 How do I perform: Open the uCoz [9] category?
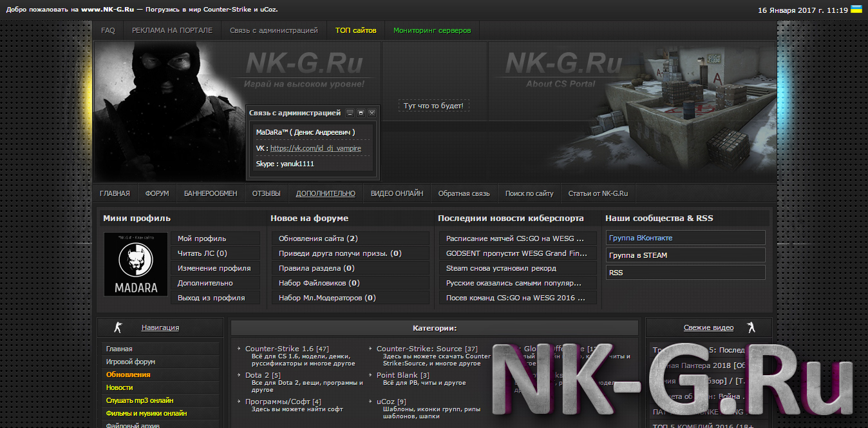(x=392, y=402)
